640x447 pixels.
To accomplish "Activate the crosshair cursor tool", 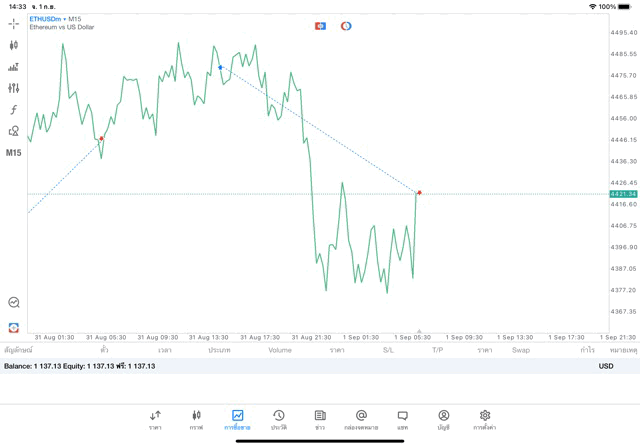I will [14, 24].
